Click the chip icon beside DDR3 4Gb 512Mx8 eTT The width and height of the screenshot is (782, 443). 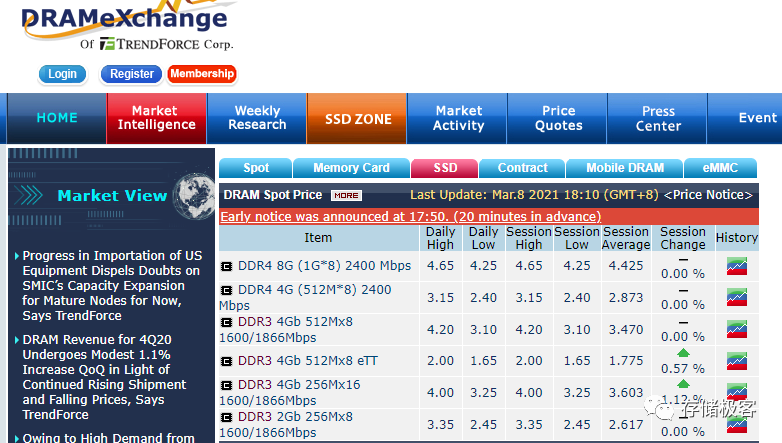click(x=226, y=361)
